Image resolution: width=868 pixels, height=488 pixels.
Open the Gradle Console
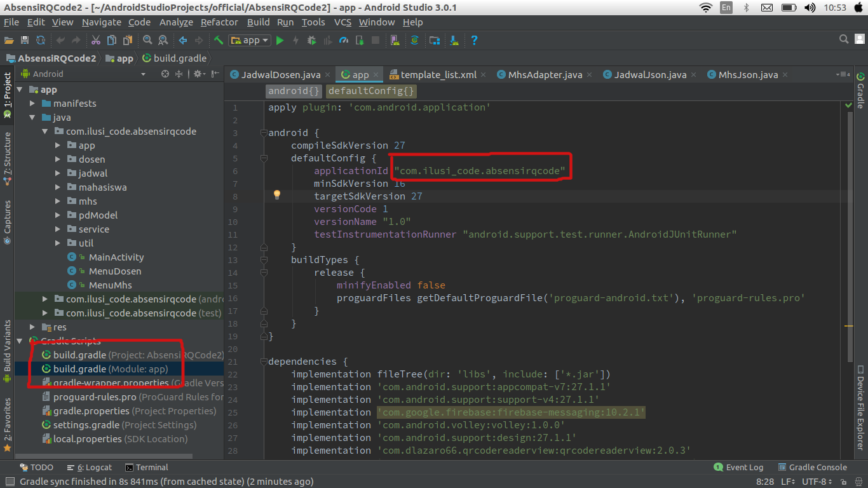813,468
